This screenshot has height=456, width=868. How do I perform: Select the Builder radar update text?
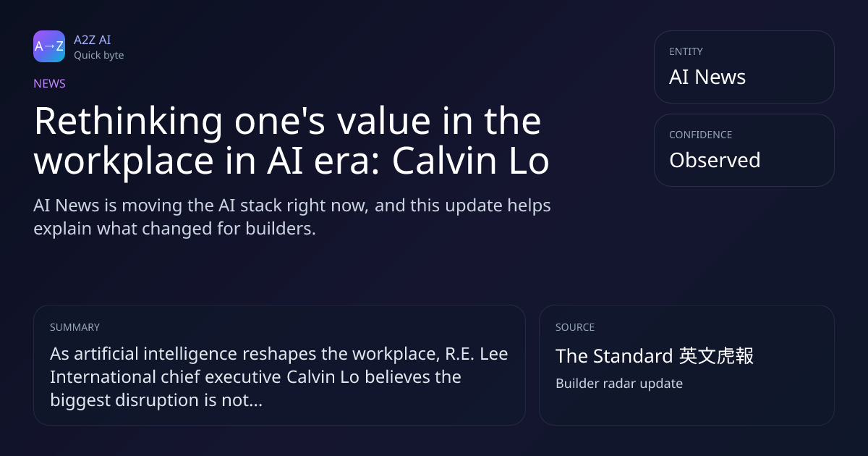pos(619,384)
